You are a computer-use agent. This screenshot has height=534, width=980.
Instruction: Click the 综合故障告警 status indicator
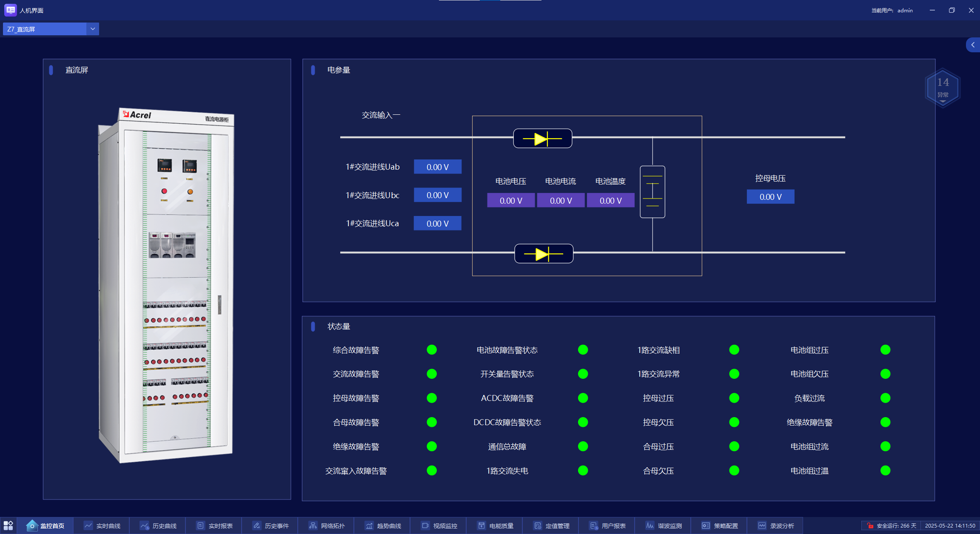point(432,350)
